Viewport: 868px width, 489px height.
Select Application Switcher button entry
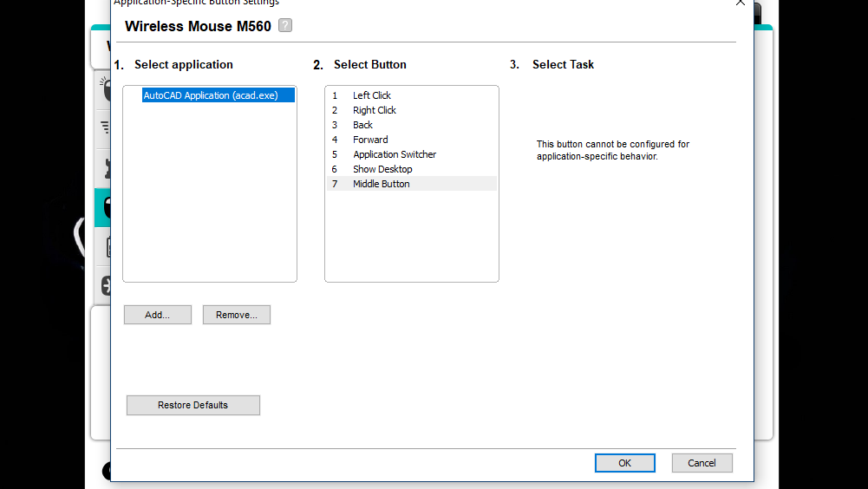pyautogui.click(x=412, y=154)
